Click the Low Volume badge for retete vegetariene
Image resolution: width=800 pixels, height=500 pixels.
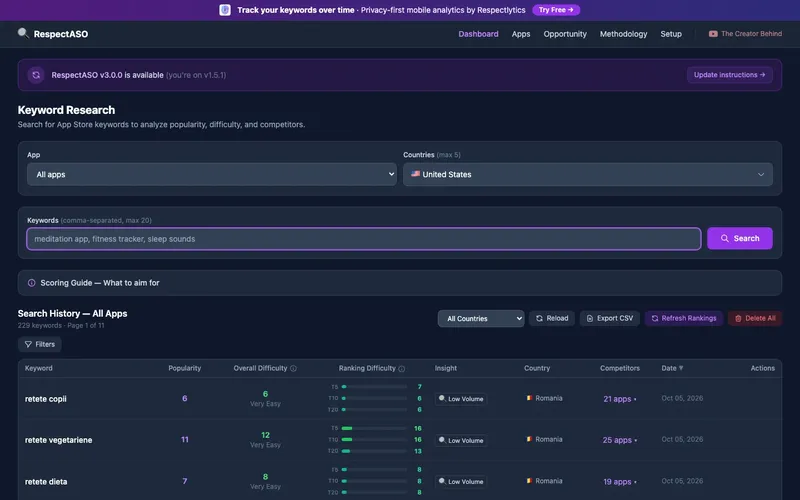[x=461, y=440]
